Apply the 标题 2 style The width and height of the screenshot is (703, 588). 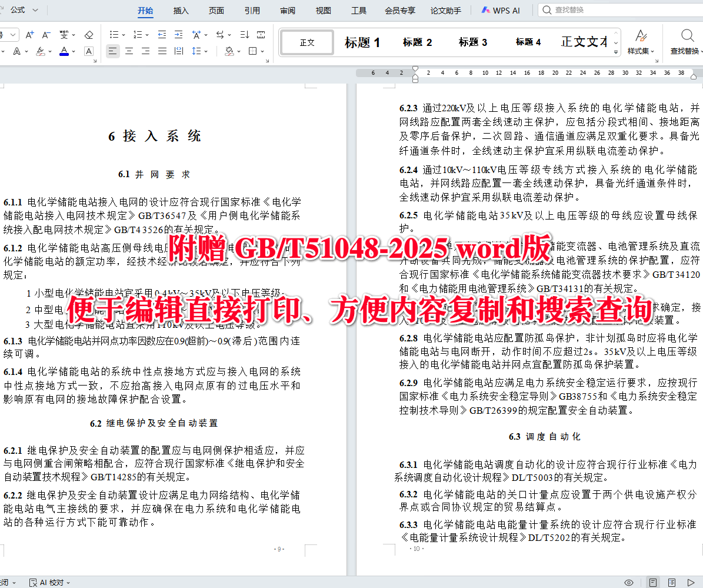tap(417, 42)
